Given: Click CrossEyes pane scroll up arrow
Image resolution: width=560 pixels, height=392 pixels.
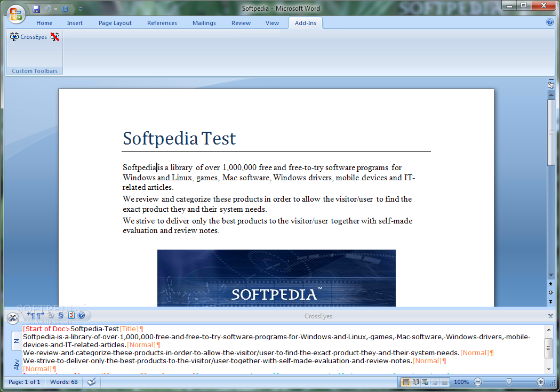Looking at the screenshot, I should tap(549, 330).
